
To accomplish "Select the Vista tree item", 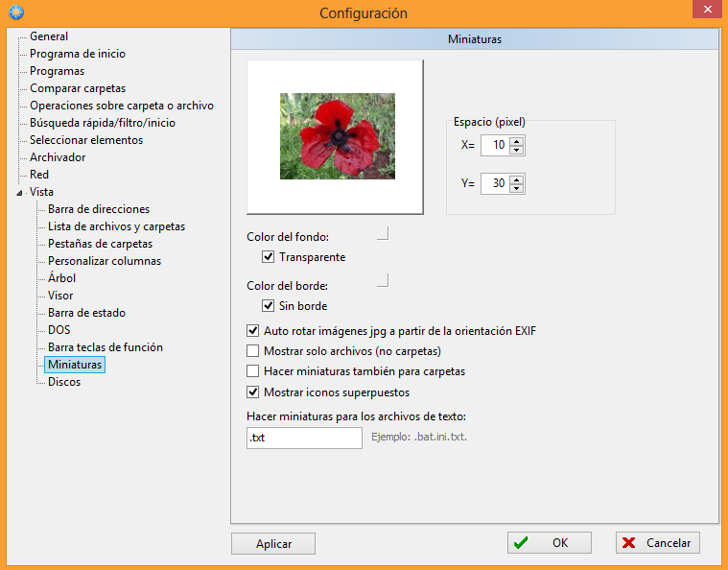I will (41, 191).
